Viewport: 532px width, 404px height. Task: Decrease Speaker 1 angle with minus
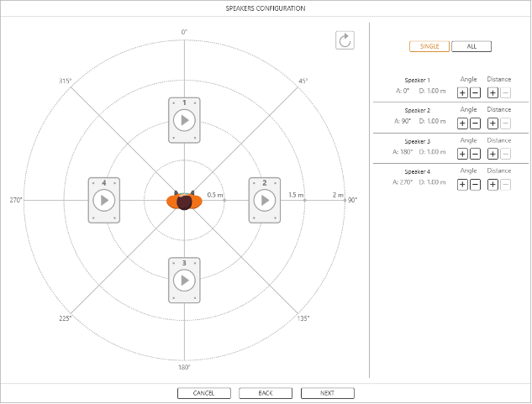[x=475, y=92]
